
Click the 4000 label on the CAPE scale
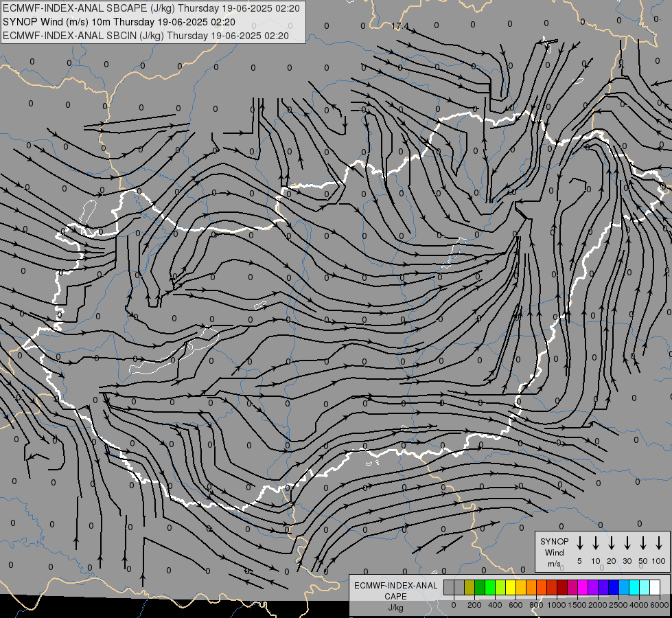639,605
